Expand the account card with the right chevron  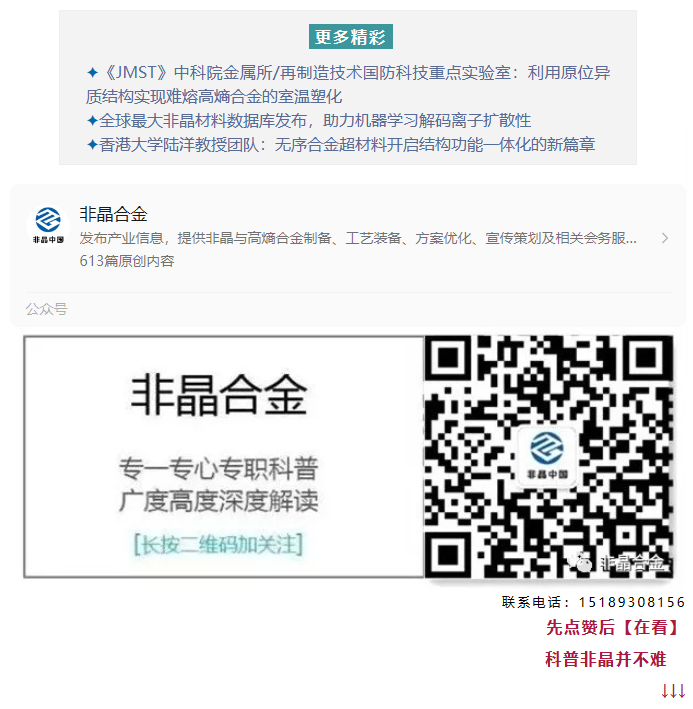pyautogui.click(x=665, y=238)
